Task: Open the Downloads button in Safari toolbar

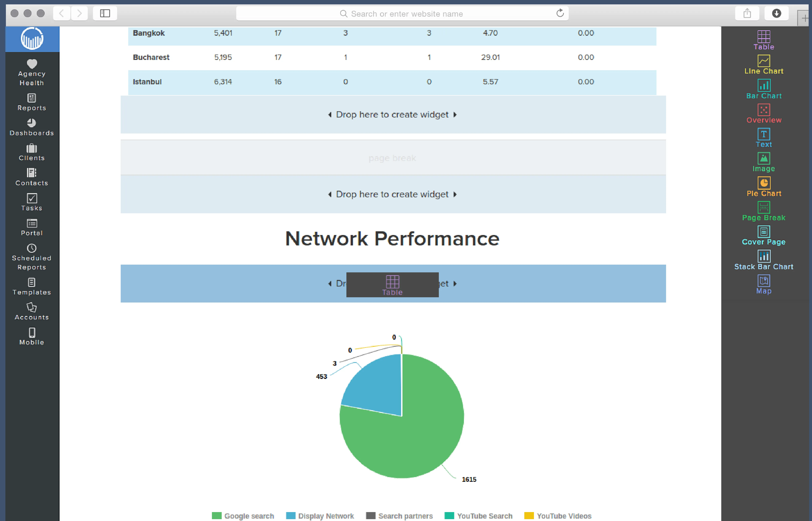Action: [776, 13]
